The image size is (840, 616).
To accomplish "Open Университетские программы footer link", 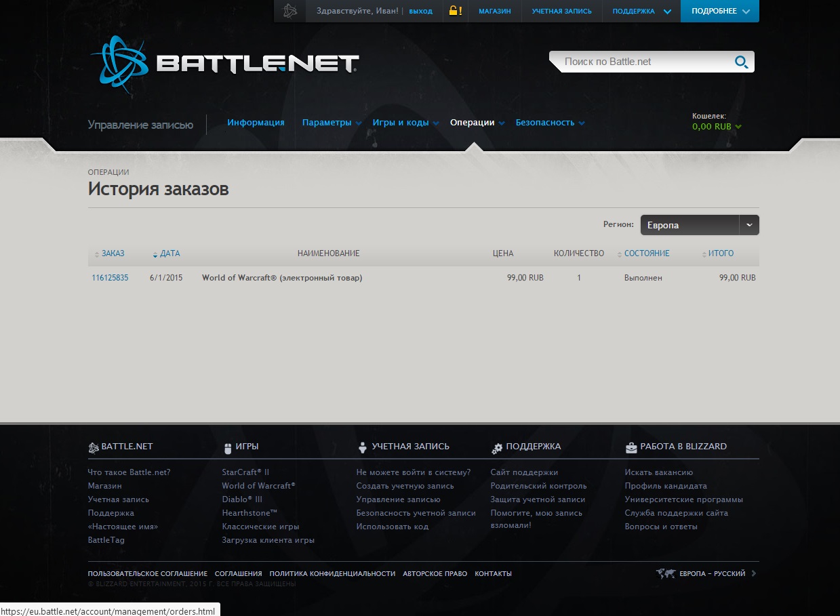I will [684, 499].
